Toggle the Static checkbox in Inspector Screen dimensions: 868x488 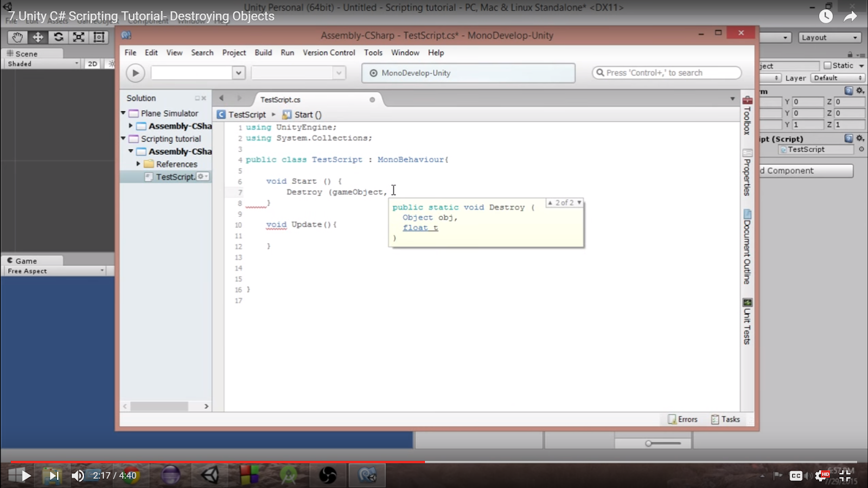tap(827, 66)
